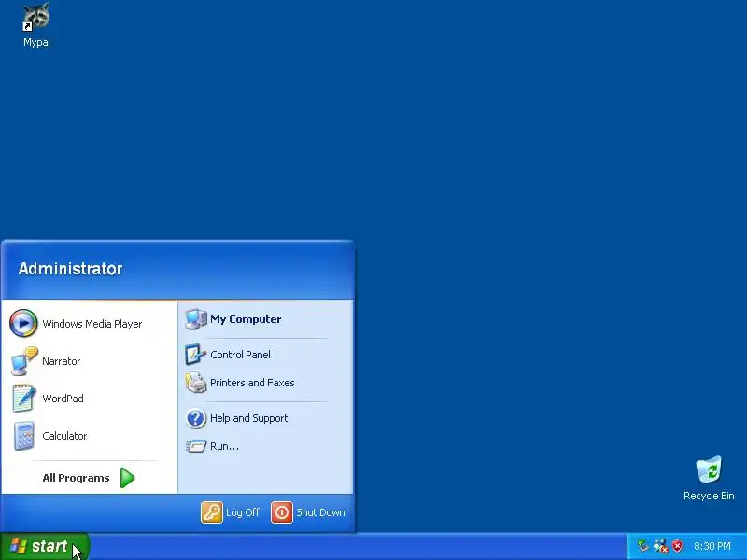Open Printers and Faxes
The height and width of the screenshot is (560, 747).
(265, 383)
